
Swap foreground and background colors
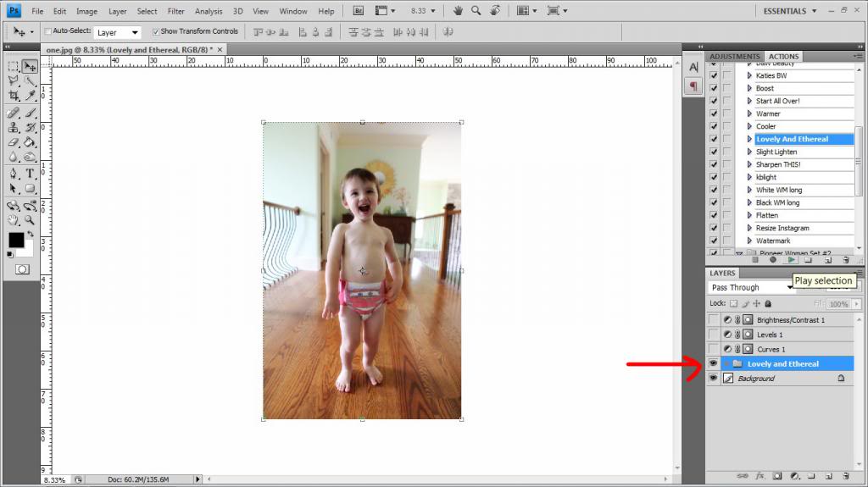(x=31, y=235)
